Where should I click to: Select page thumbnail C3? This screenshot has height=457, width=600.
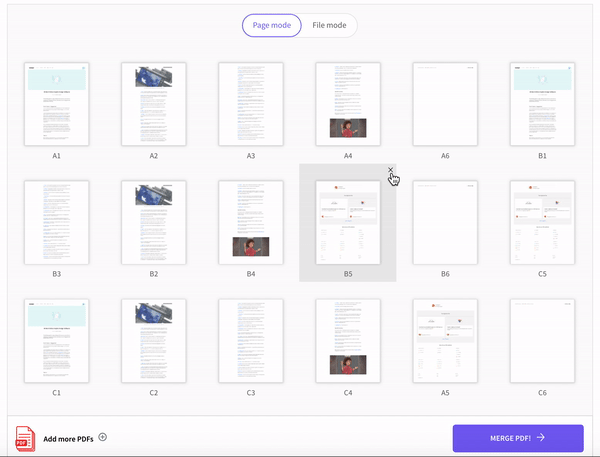pyautogui.click(x=251, y=341)
